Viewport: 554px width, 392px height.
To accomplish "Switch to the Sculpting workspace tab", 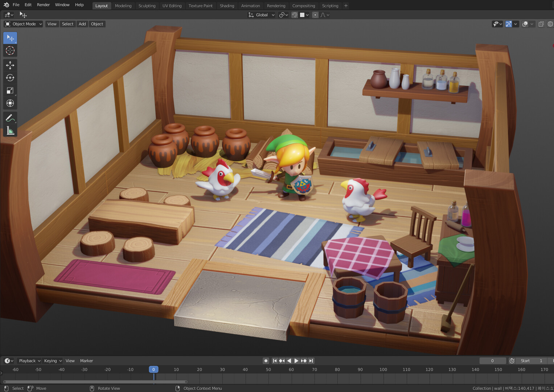I will pyautogui.click(x=147, y=6).
